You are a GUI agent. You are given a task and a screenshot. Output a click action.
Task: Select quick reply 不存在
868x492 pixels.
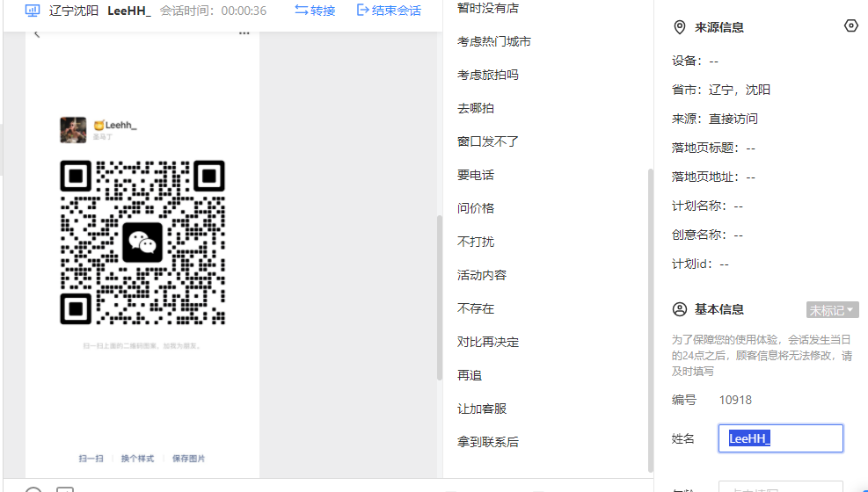pos(476,308)
